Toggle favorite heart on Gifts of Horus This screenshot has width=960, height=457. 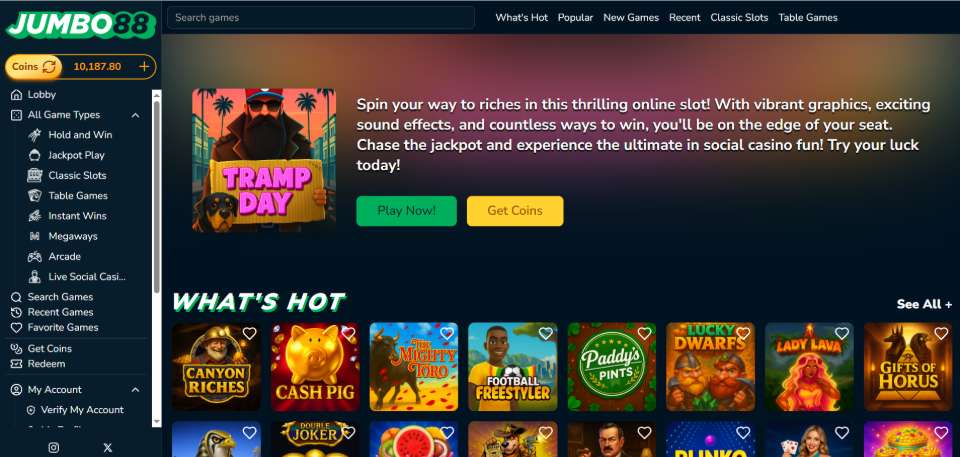click(941, 333)
